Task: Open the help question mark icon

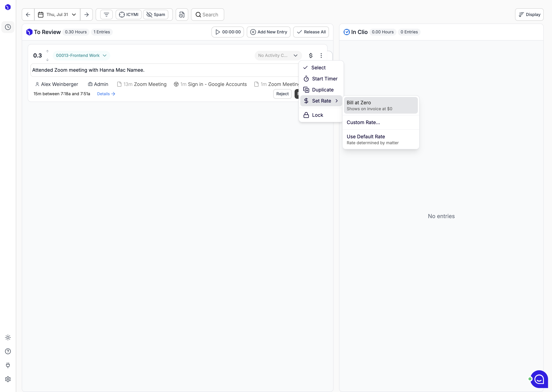Action: coord(8,351)
